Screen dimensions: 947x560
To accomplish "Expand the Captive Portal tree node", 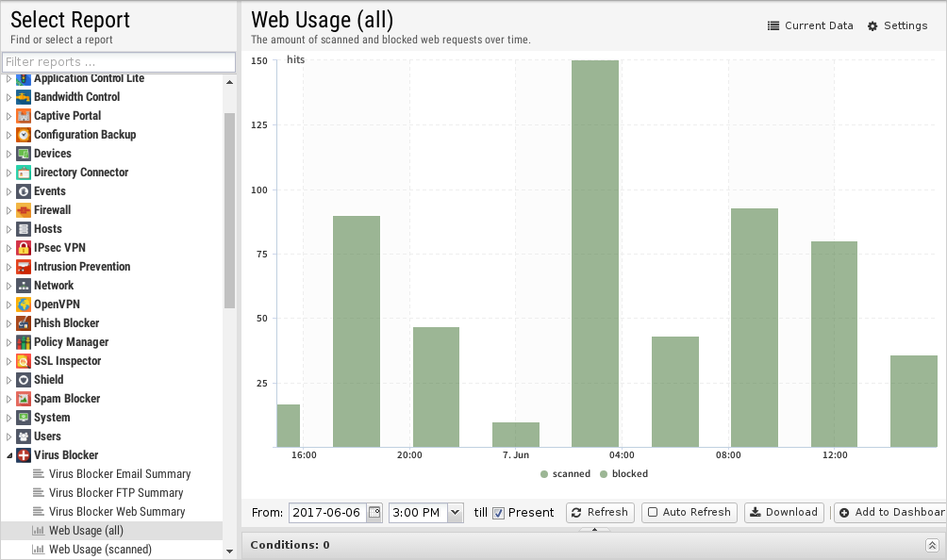I will [8, 116].
